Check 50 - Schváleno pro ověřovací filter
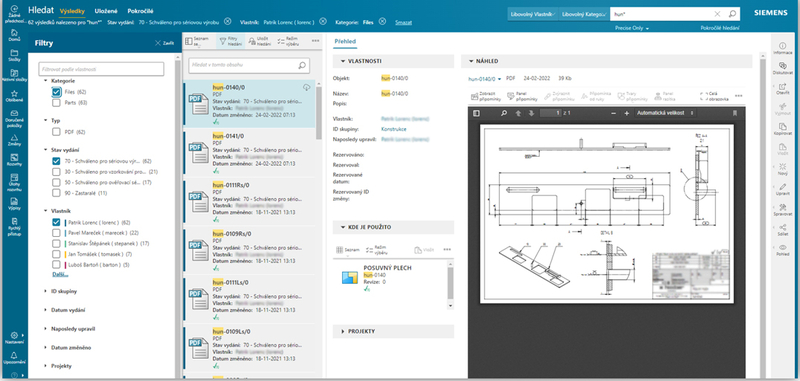800x381 pixels. pyautogui.click(x=57, y=183)
